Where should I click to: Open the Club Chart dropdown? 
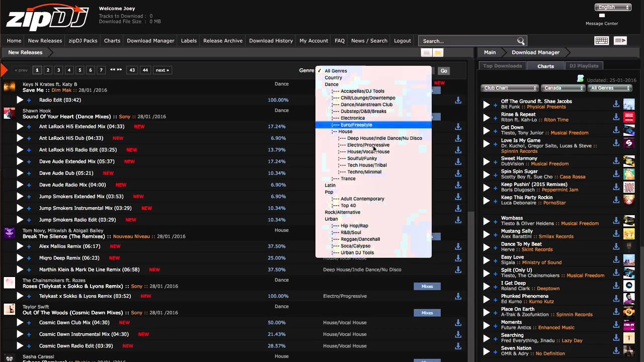tap(509, 88)
